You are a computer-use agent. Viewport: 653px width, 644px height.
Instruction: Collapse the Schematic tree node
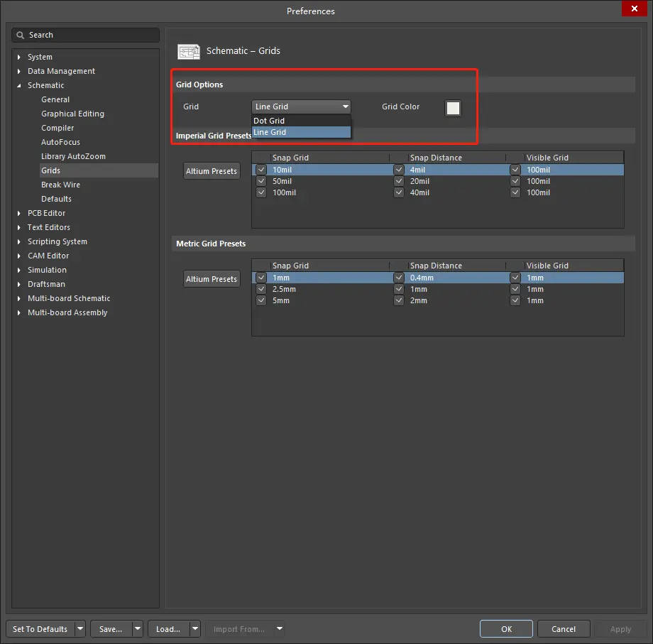tap(18, 85)
